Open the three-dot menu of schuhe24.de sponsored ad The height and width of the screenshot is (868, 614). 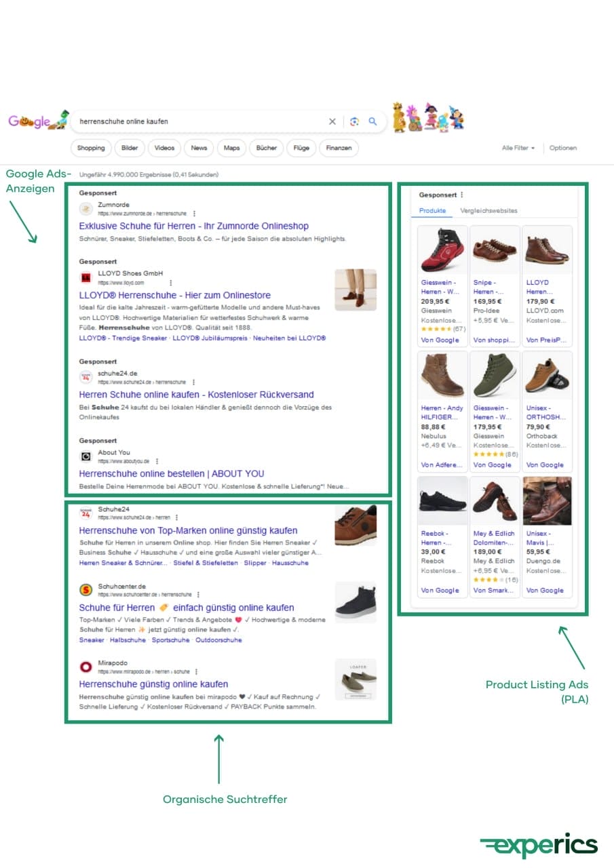click(193, 382)
